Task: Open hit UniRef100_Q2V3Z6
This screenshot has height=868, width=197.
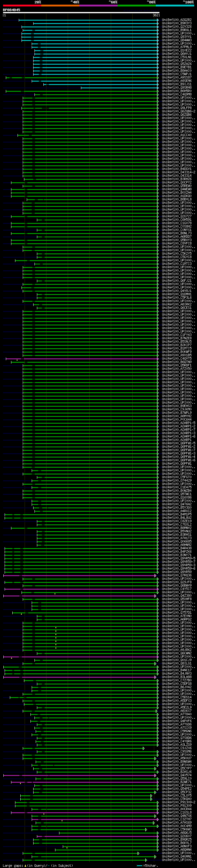Action: (x=177, y=26)
